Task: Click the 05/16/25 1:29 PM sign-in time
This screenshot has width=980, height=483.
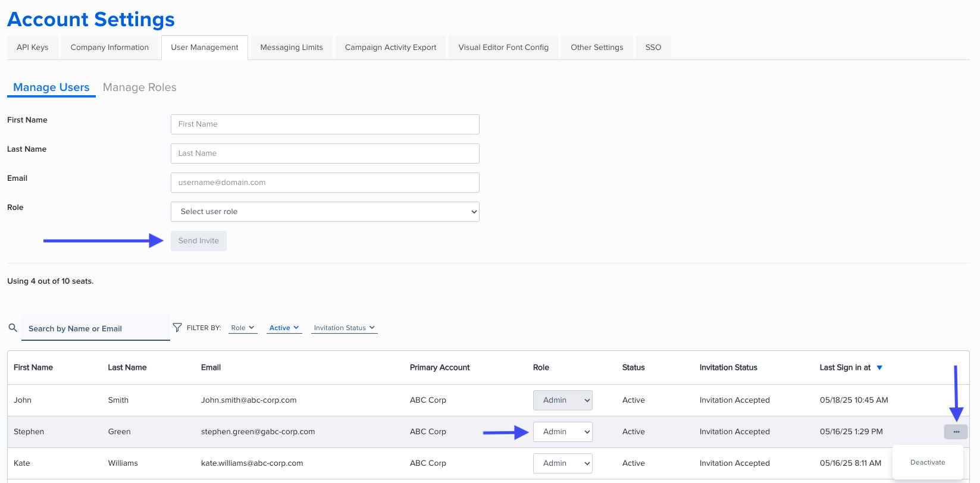Action: (x=851, y=432)
